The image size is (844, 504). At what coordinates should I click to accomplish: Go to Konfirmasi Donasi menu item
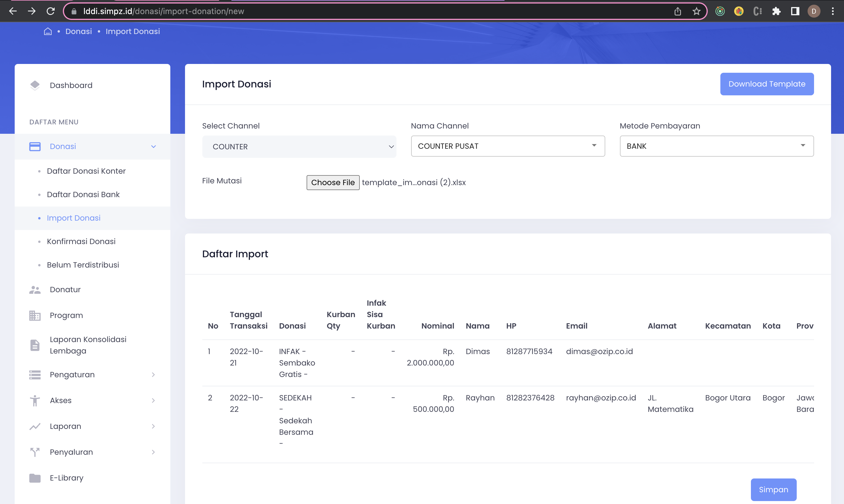point(81,241)
